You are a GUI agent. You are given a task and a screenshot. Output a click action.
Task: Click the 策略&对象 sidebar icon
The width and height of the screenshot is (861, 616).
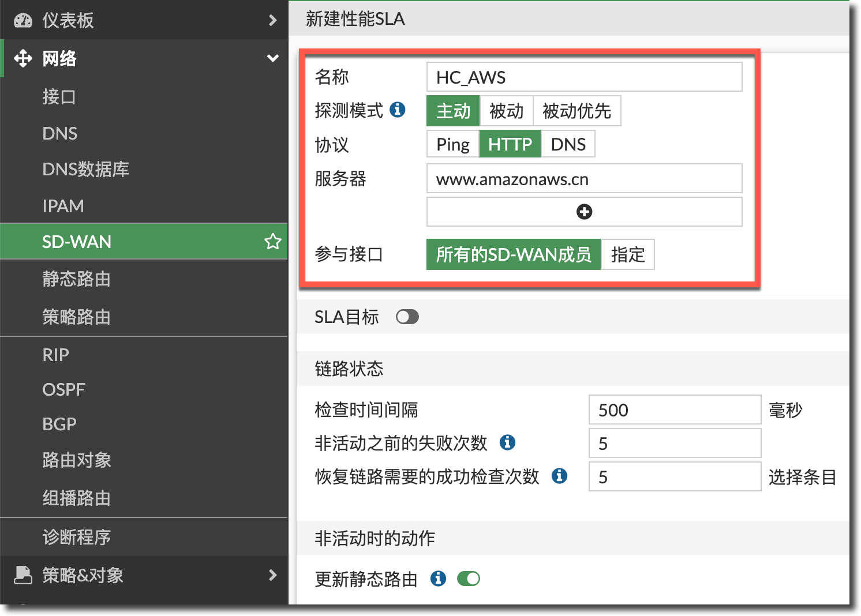point(23,574)
